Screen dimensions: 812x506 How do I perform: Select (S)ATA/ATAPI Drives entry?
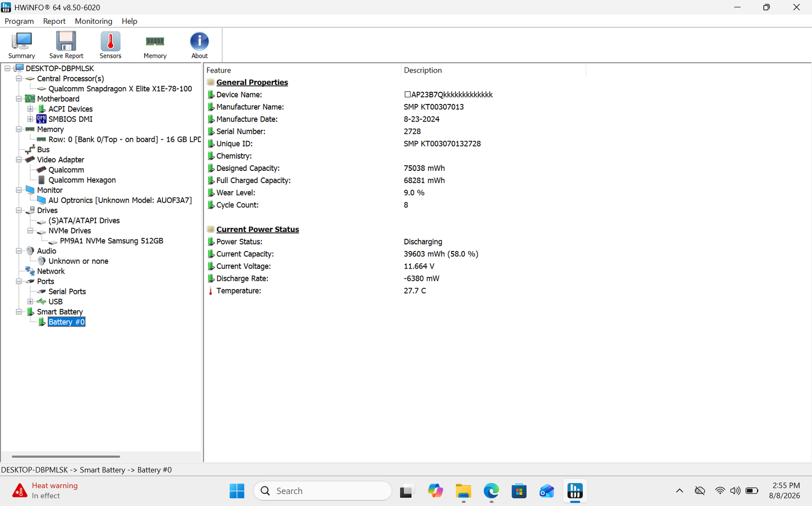pyautogui.click(x=84, y=221)
